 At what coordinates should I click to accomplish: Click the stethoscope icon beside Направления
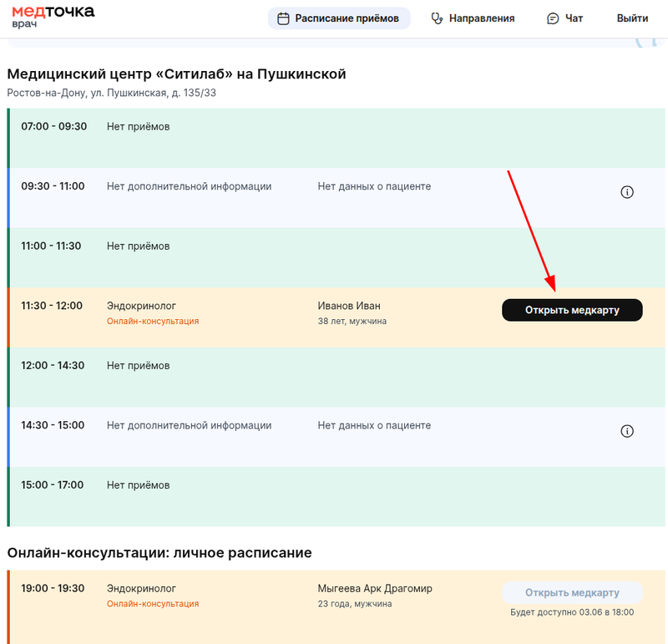[437, 18]
